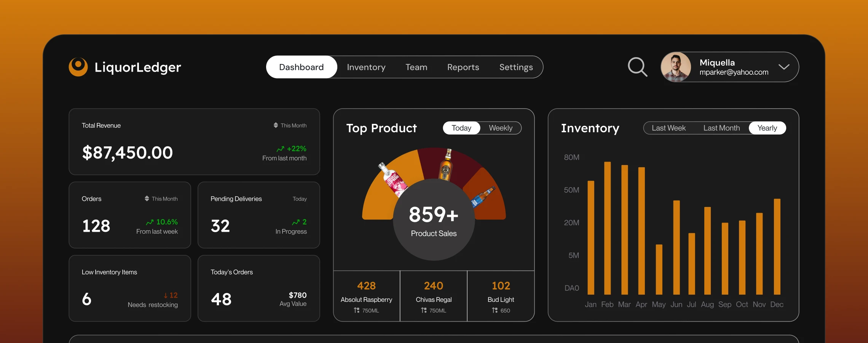Click the Total Revenue $87,450.00 value
This screenshot has width=868, height=343.
pos(128,153)
